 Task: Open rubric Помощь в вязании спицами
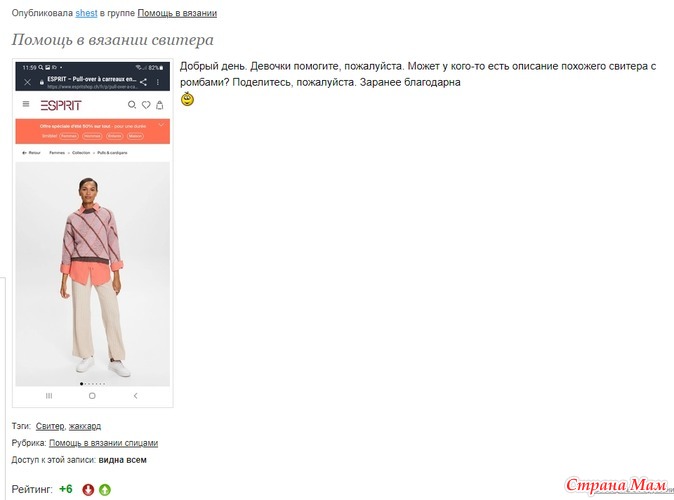[104, 443]
